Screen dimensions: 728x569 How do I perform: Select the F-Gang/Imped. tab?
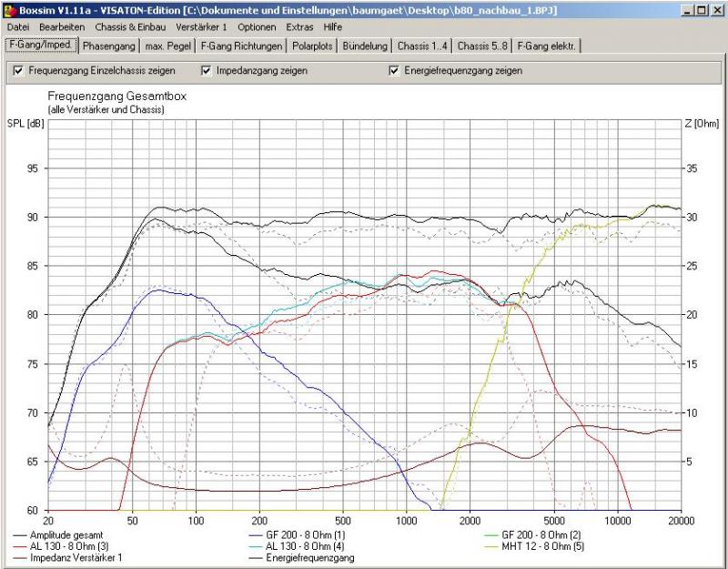point(41,45)
